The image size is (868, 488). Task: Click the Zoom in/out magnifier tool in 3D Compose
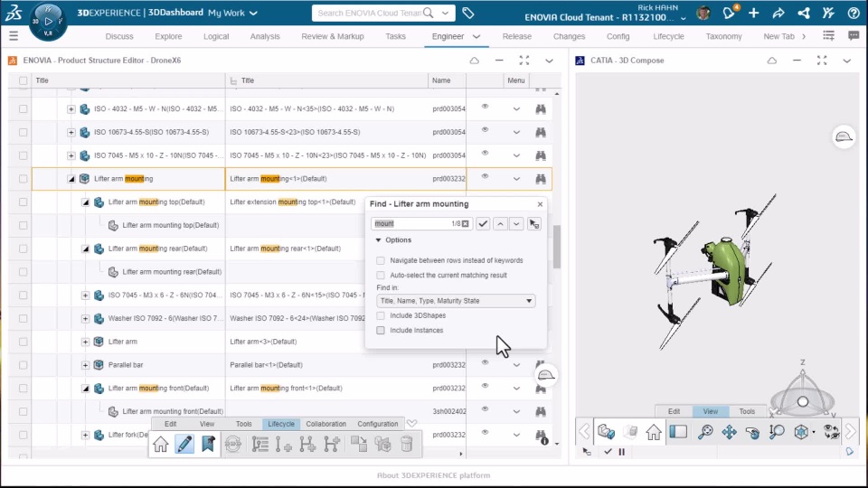[x=777, y=432]
